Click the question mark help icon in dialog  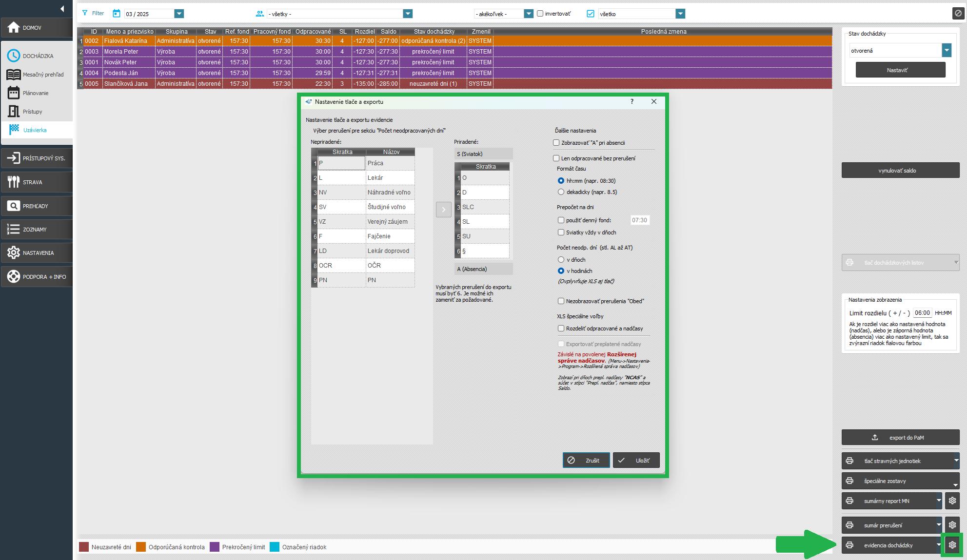(x=632, y=101)
